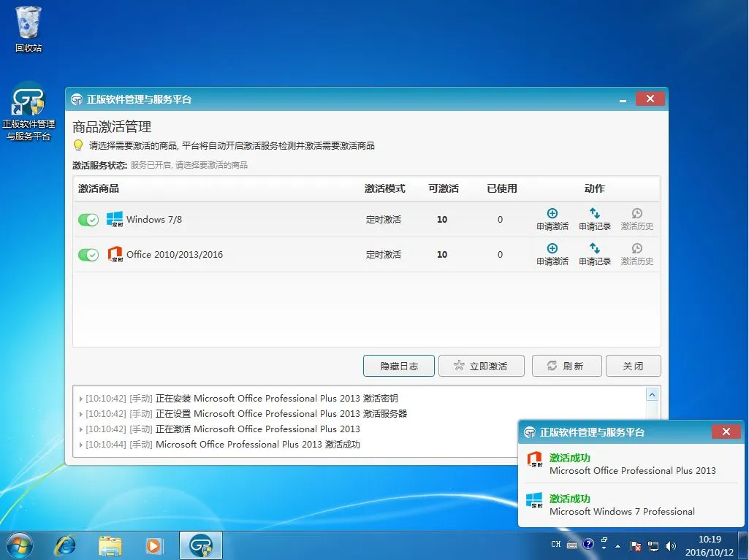Viewport: 749px width, 560px height.
Task: Click Microsoft Windows 7 Professional notification text
Action: tap(622, 512)
